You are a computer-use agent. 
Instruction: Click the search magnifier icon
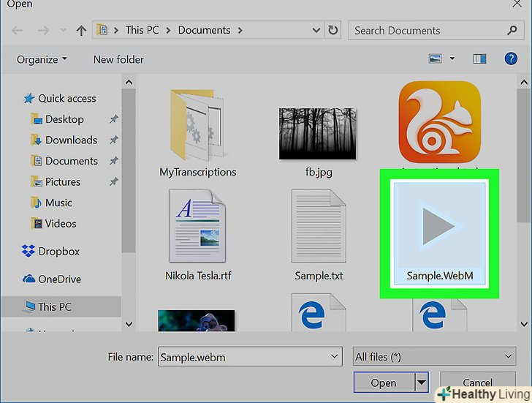pos(512,31)
